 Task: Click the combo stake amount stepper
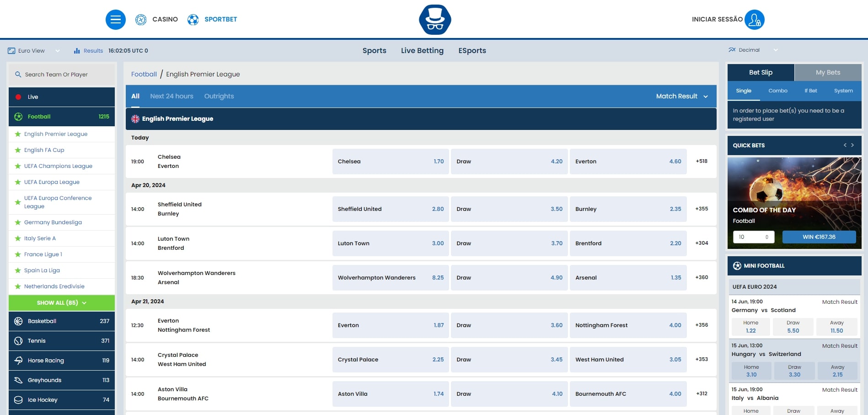(766, 237)
